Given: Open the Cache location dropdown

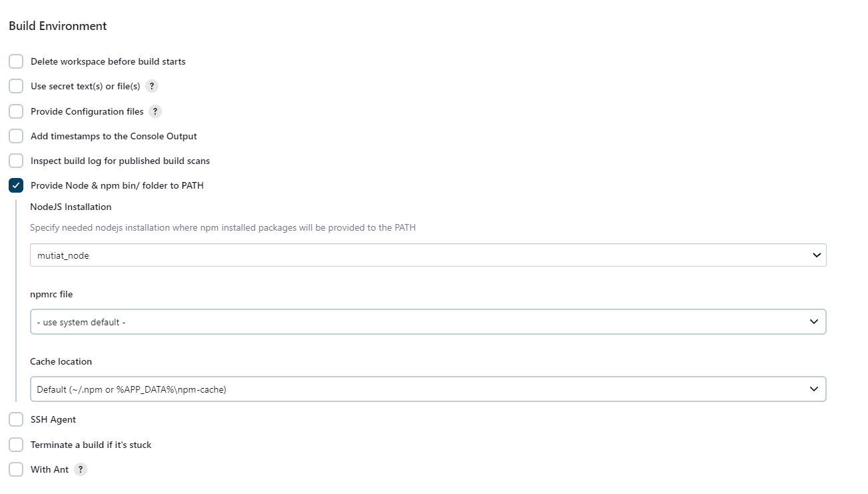Looking at the screenshot, I should (427, 389).
